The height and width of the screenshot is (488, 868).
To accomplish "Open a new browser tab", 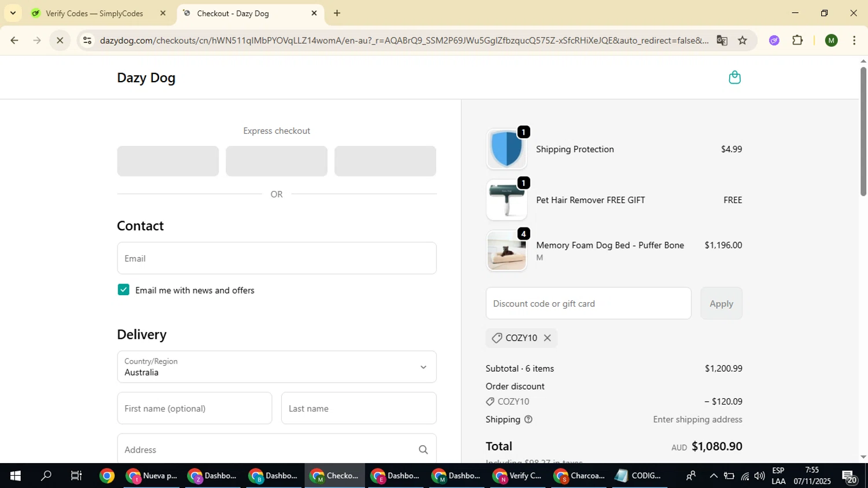I will pyautogui.click(x=337, y=13).
